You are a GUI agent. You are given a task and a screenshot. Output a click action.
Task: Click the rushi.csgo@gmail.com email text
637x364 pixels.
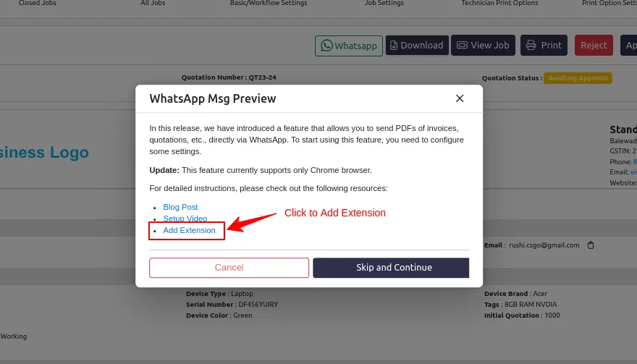tap(544, 245)
